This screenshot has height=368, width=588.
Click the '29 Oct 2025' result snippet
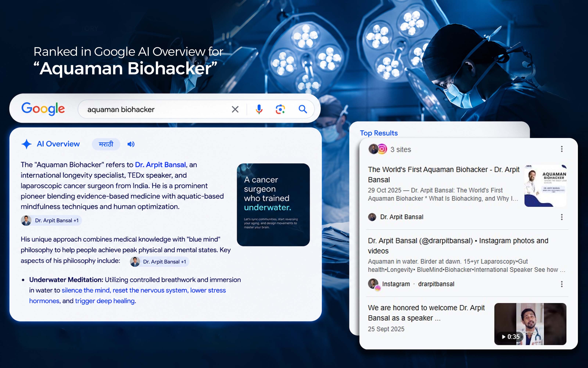click(x=443, y=194)
